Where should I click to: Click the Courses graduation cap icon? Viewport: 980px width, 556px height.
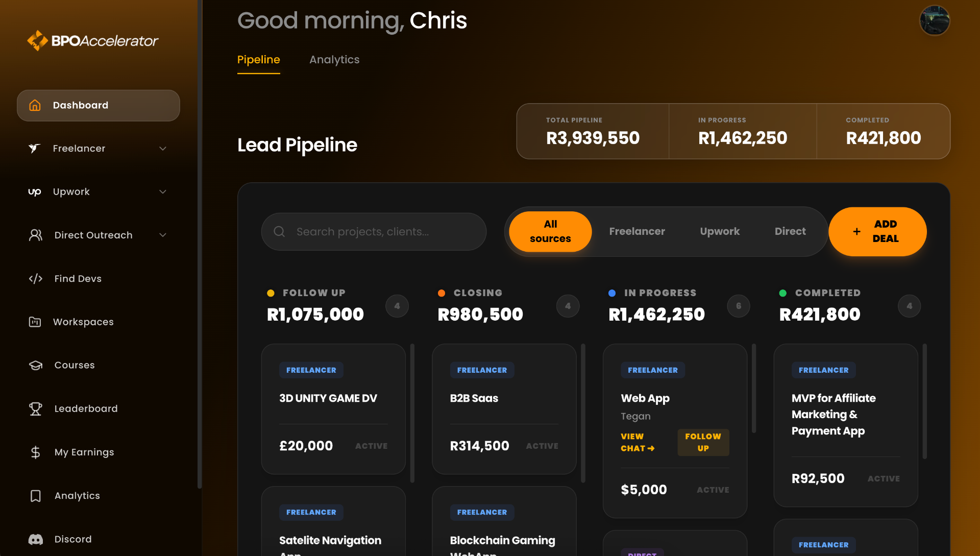pos(35,365)
